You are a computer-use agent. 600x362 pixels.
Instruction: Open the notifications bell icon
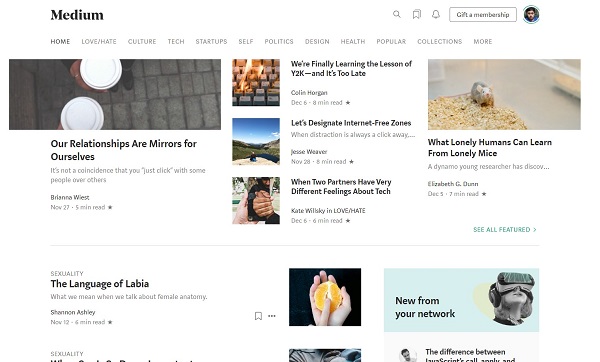(436, 15)
